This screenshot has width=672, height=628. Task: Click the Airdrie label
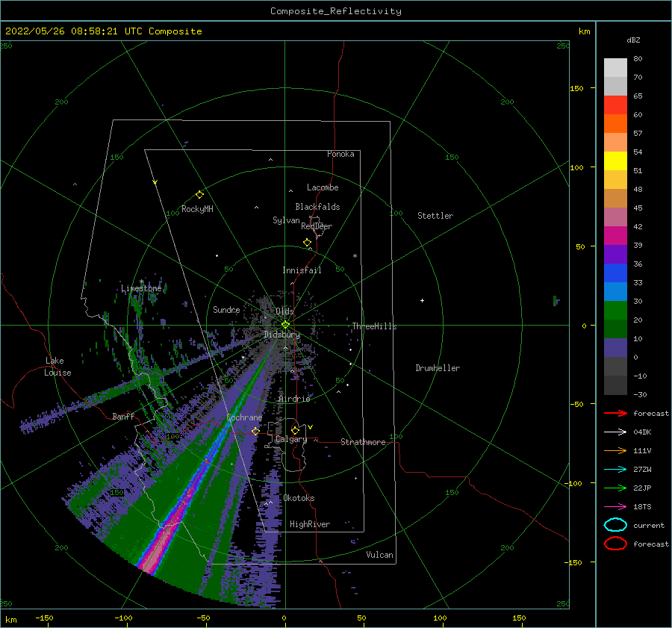pos(294,399)
